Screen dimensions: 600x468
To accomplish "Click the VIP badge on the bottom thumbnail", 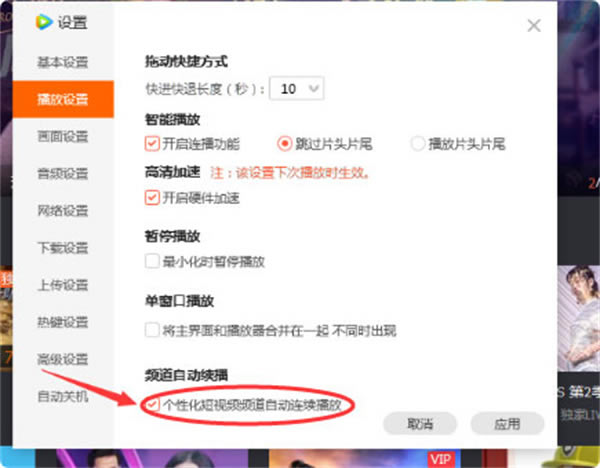I will point(440,458).
